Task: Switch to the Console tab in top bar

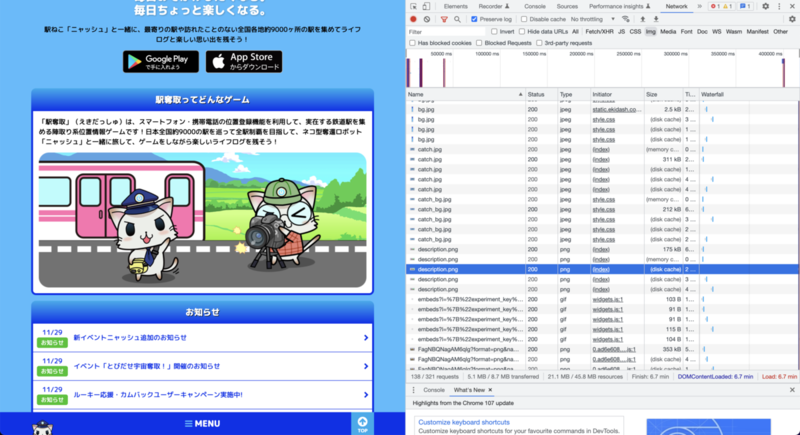Action: click(x=535, y=6)
